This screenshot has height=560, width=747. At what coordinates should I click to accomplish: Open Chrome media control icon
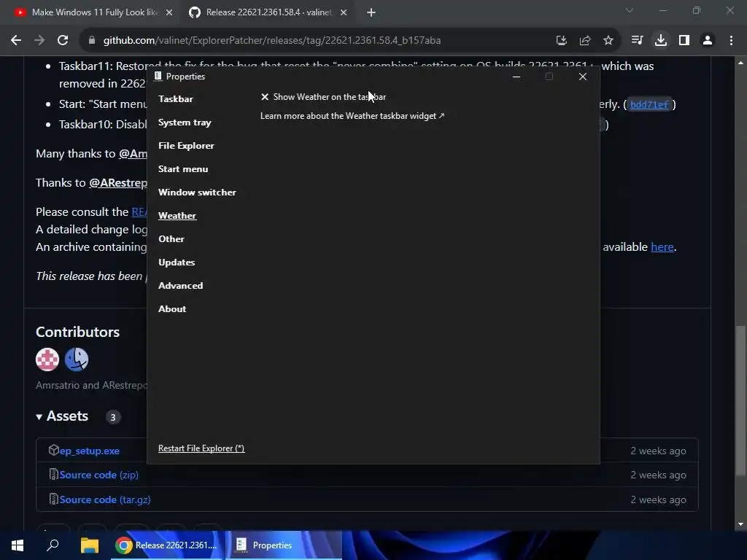click(637, 41)
